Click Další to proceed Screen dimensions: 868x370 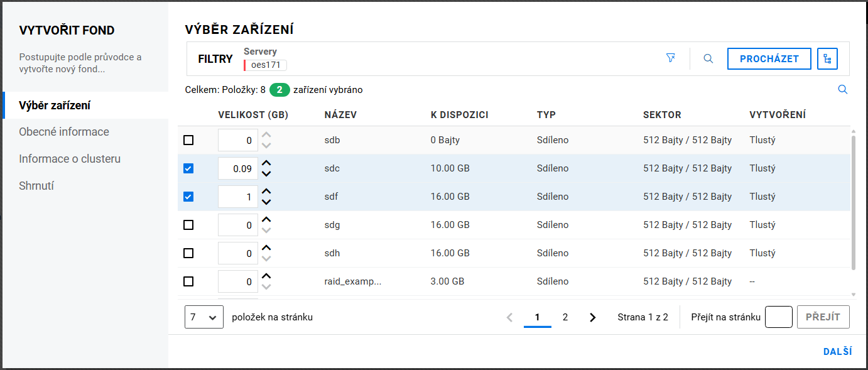[837, 352]
